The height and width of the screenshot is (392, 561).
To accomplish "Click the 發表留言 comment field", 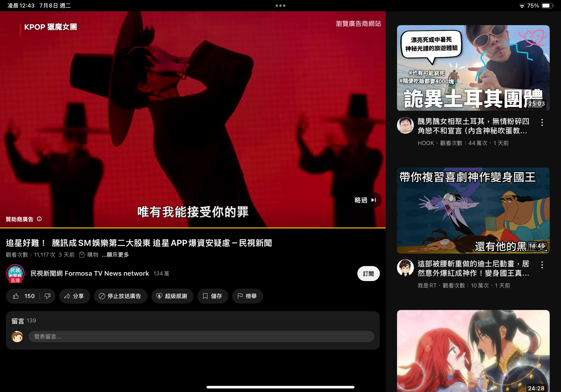I will [x=201, y=336].
